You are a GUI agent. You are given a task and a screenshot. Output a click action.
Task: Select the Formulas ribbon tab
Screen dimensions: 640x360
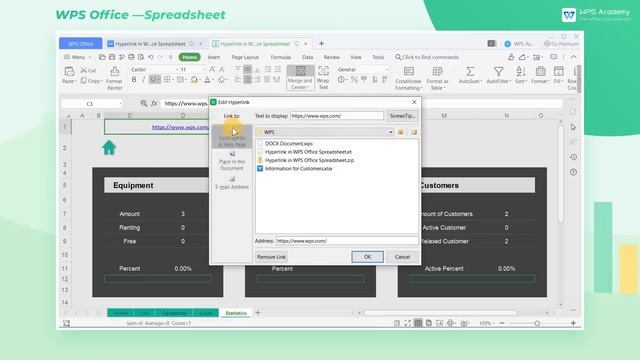[x=281, y=57]
